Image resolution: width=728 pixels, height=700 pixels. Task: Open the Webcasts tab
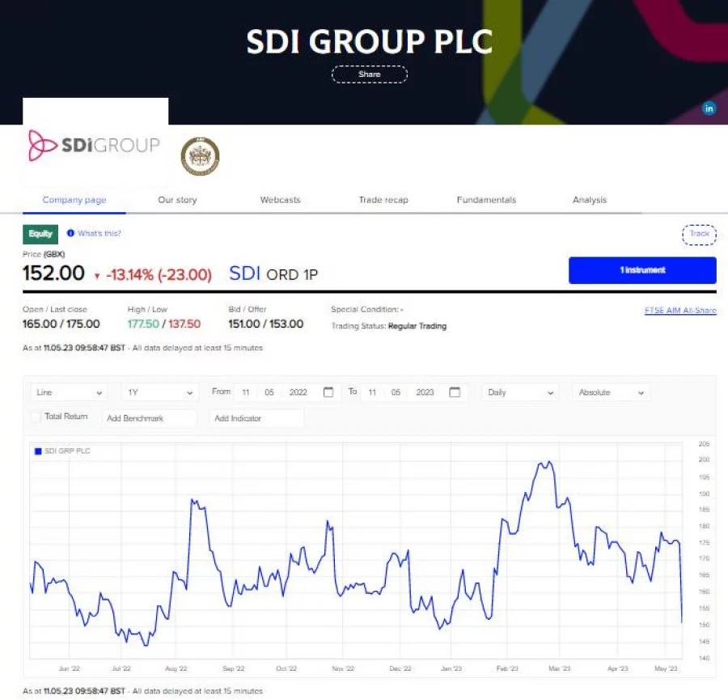click(x=281, y=200)
